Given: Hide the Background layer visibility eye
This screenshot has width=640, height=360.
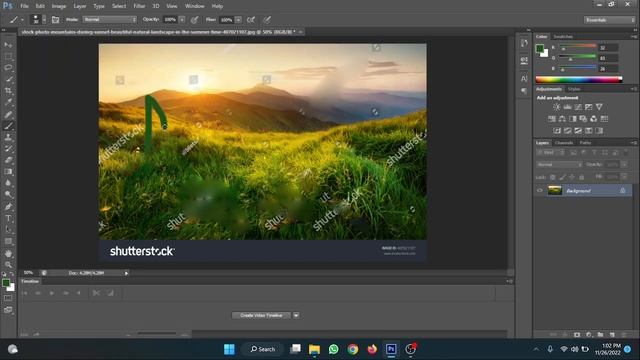Looking at the screenshot, I should click(x=540, y=191).
